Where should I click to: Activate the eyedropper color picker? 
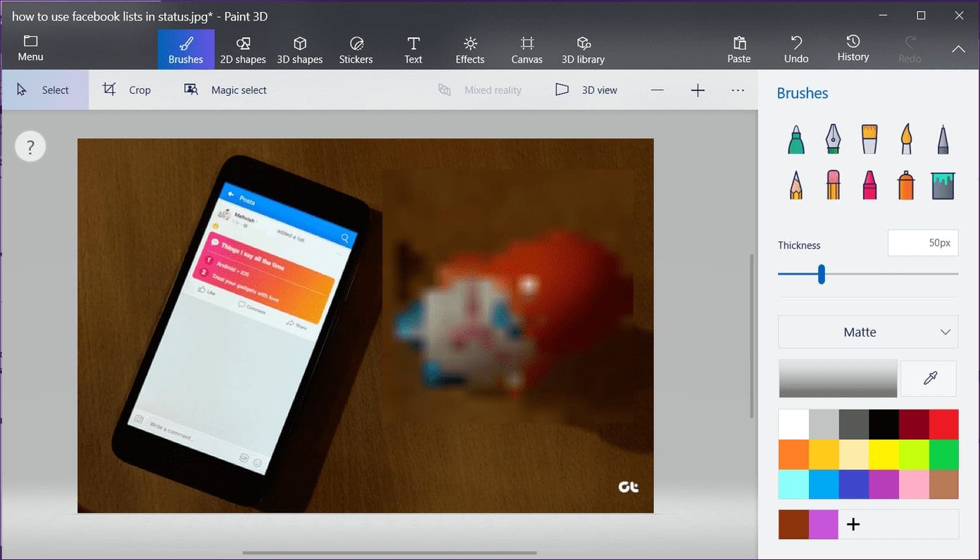click(929, 379)
